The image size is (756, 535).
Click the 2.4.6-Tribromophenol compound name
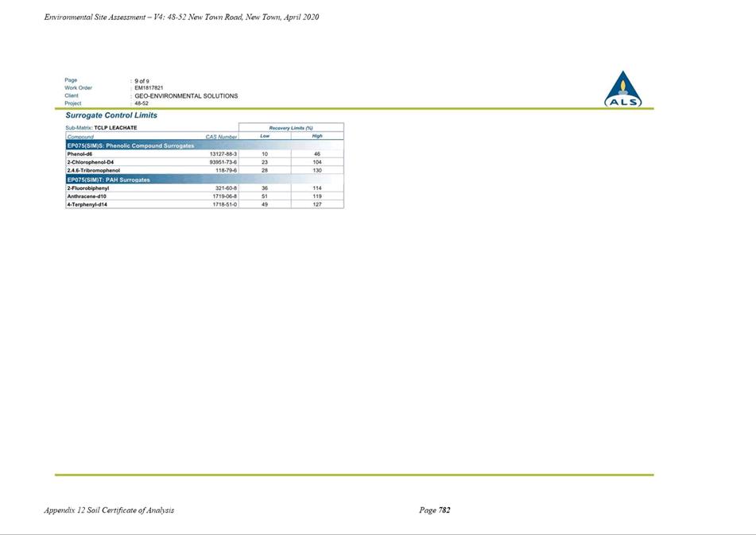tap(94, 171)
